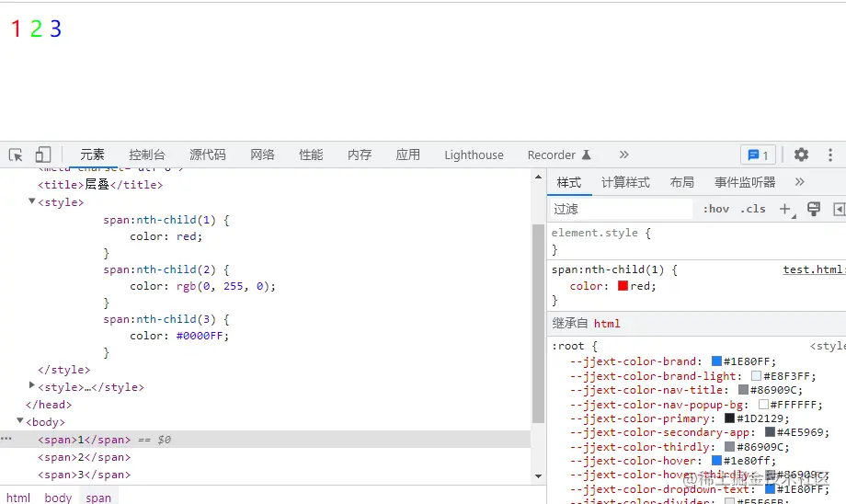Focus the 过滤 styles filter field
The image size is (846, 504).
621,209
